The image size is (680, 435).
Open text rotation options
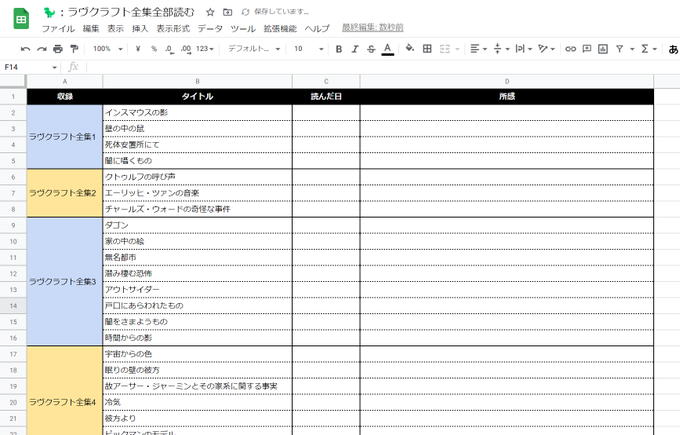[x=546, y=49]
